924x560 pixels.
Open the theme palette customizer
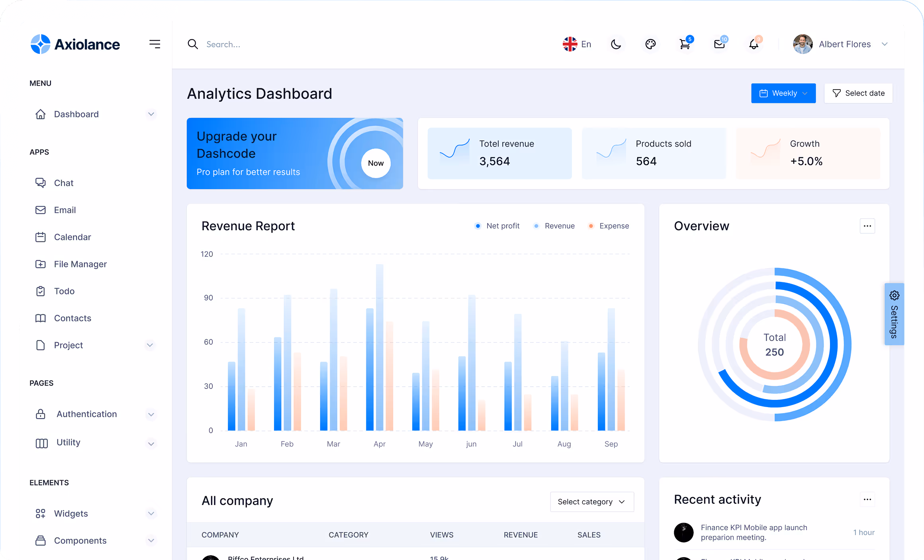pos(651,44)
